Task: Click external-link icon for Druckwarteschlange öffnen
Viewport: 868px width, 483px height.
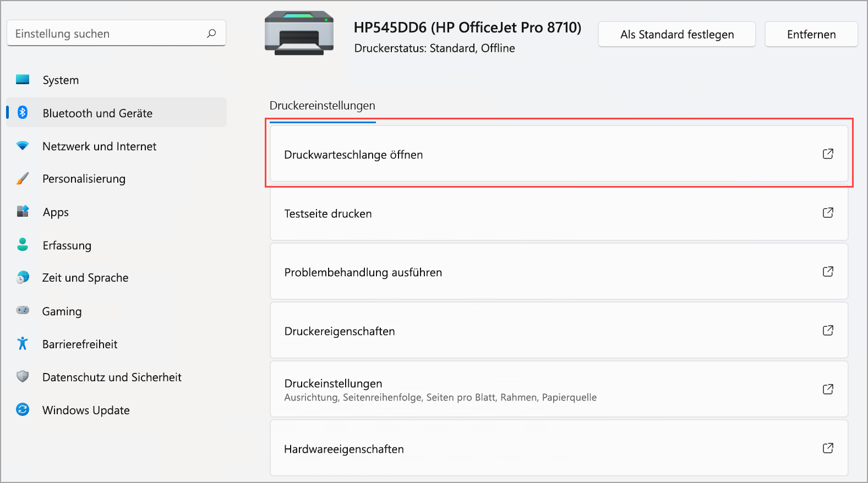Action: 828,154
